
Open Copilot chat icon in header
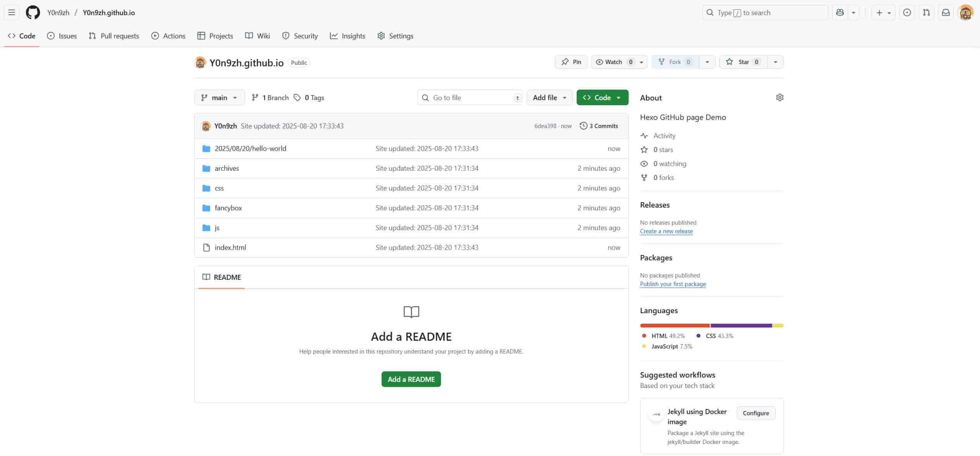(840, 12)
